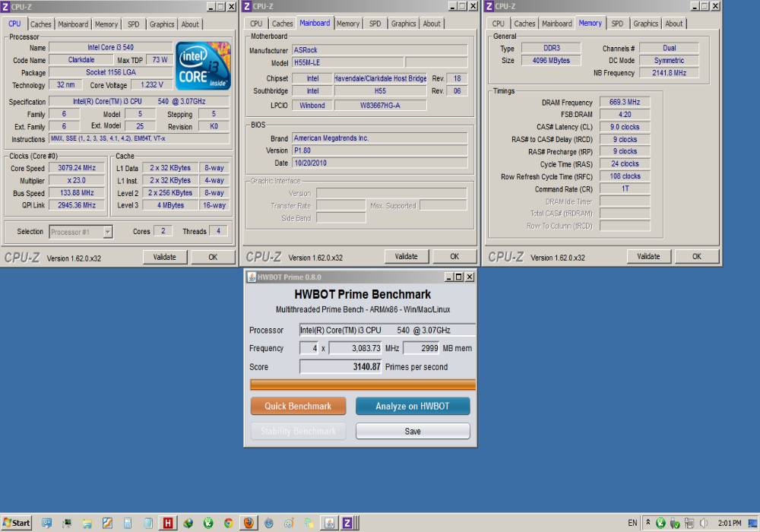The height and width of the screenshot is (532, 760).
Task: Open the sticky notes taskbar icon
Action: point(309,524)
